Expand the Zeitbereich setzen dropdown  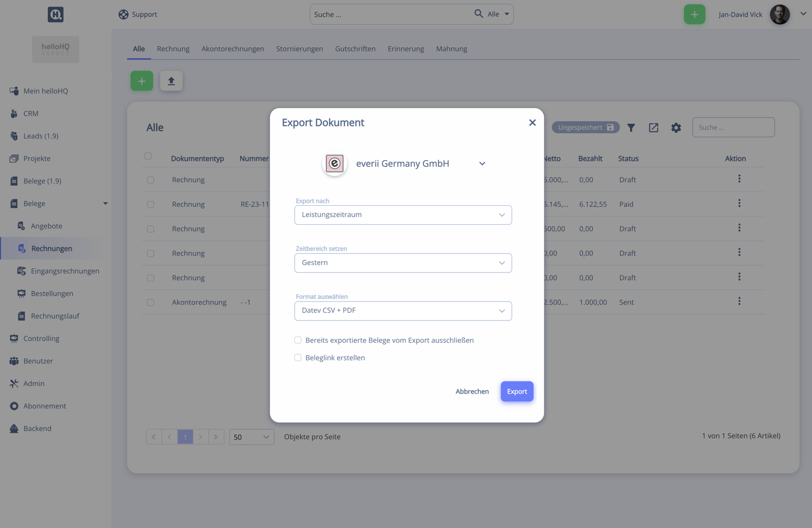[403, 263]
